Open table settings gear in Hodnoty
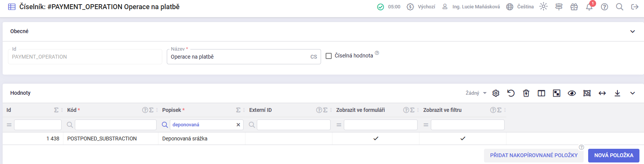This screenshot has width=644, height=164. 496,93
